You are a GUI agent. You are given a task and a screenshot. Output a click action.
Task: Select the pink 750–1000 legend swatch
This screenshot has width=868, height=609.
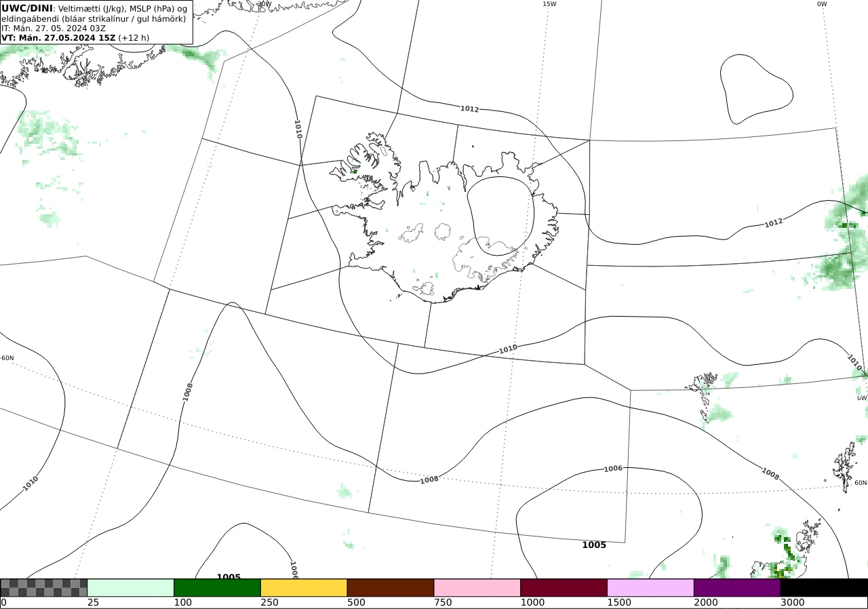[x=477, y=587]
